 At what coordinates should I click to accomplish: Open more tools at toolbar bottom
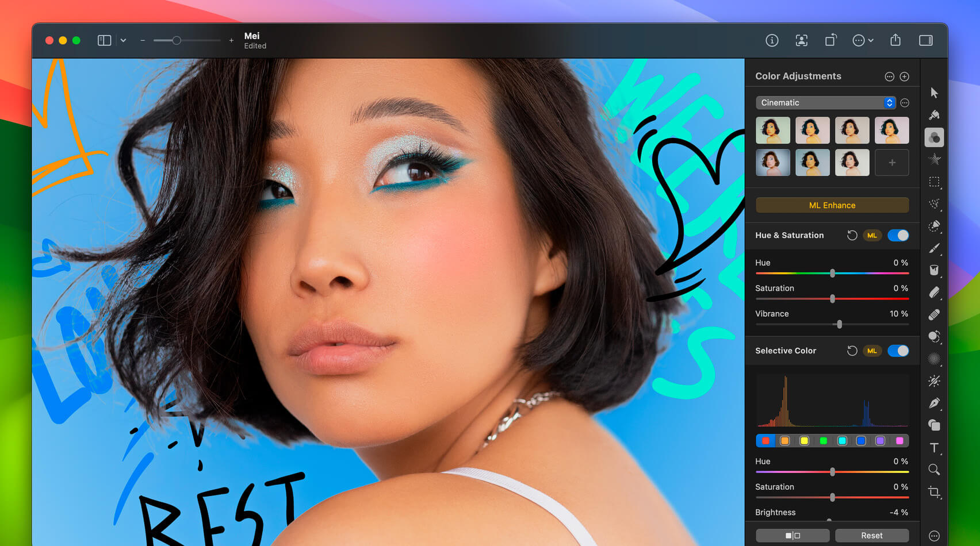pyautogui.click(x=934, y=536)
